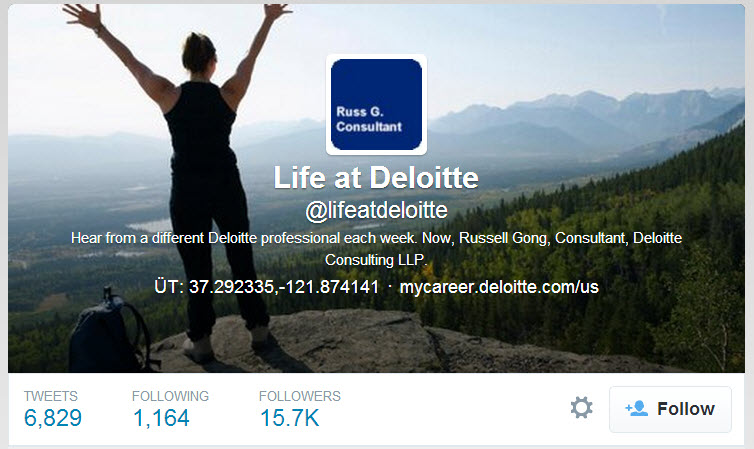The height and width of the screenshot is (449, 754).
Task: Click the FOLLOWERS stat label
Action: (300, 396)
